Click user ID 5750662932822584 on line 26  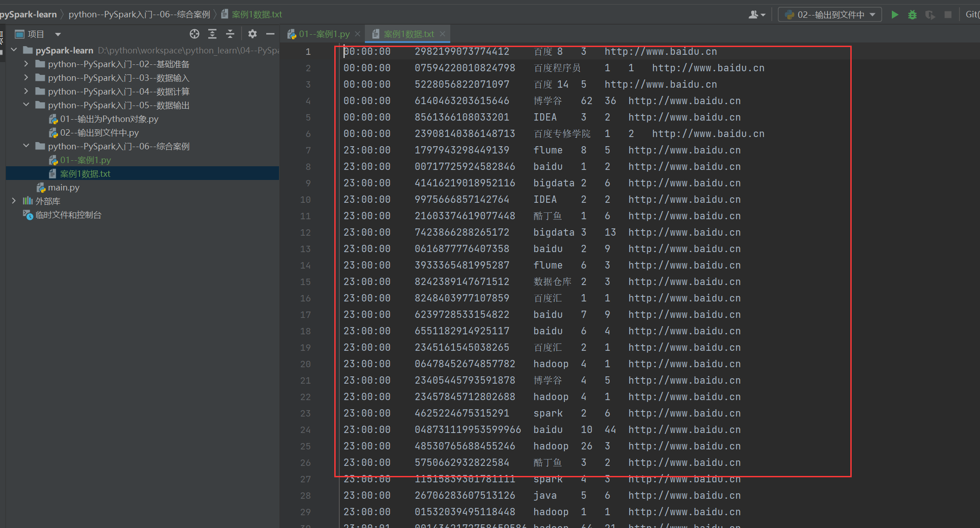coord(462,463)
